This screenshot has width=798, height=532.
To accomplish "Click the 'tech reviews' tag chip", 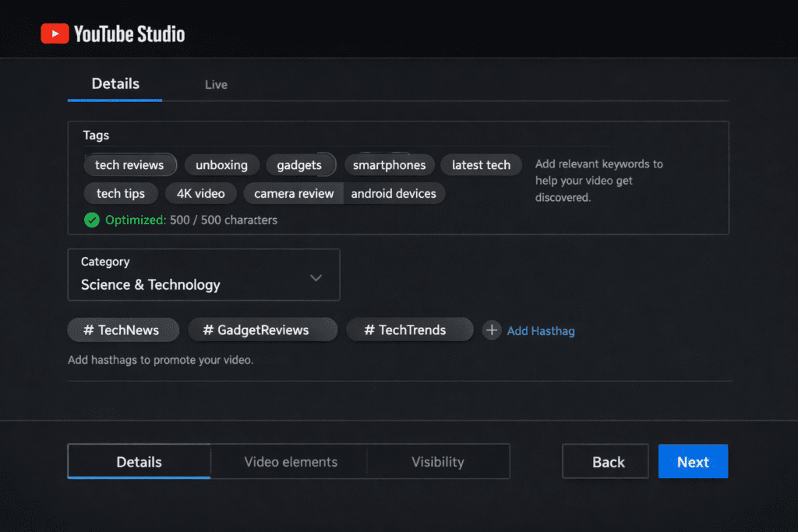I will [x=129, y=165].
